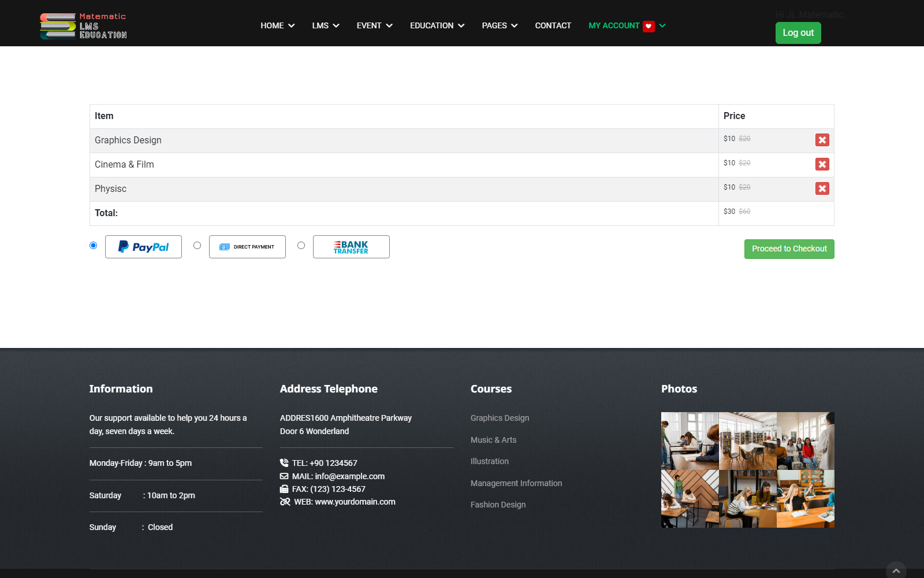Open the CONTACT page from navigation
The width and height of the screenshot is (924, 578).
[x=553, y=25]
